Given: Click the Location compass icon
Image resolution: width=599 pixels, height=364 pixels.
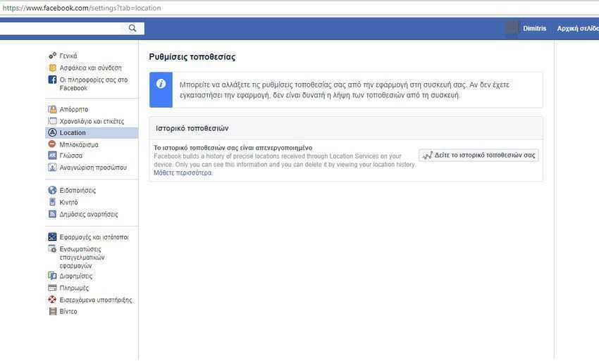Looking at the screenshot, I should [52, 132].
